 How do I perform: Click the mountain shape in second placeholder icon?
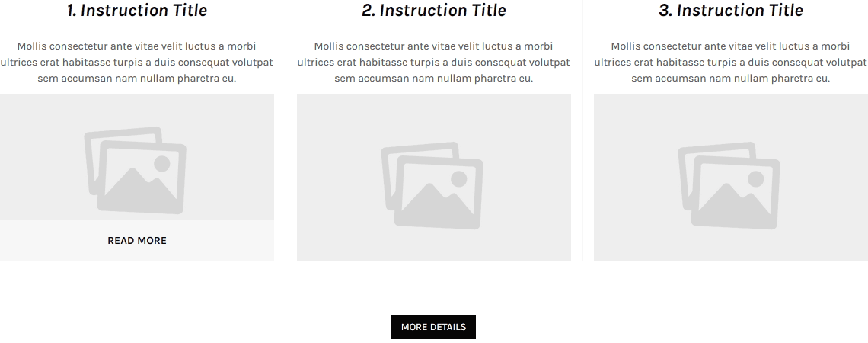(x=437, y=200)
